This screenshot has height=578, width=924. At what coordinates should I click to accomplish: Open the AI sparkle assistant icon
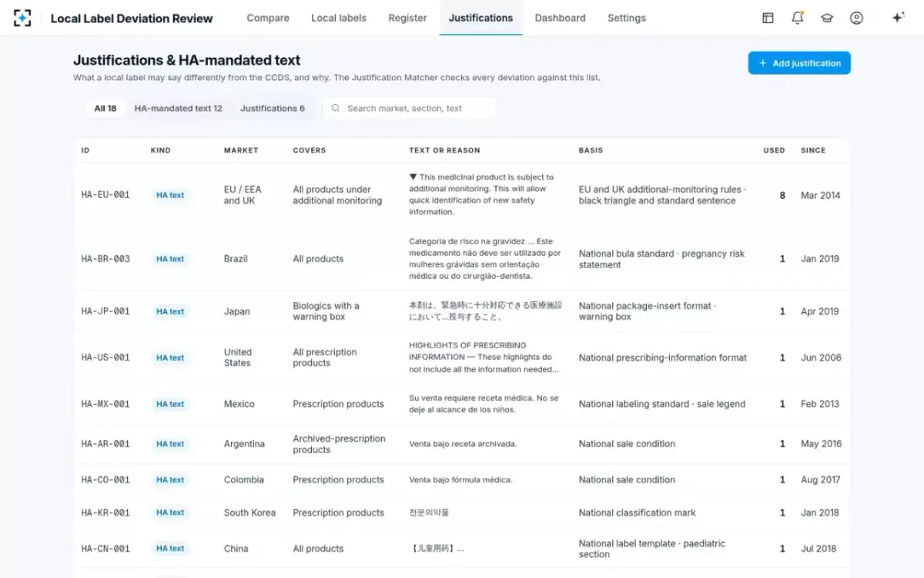[898, 18]
